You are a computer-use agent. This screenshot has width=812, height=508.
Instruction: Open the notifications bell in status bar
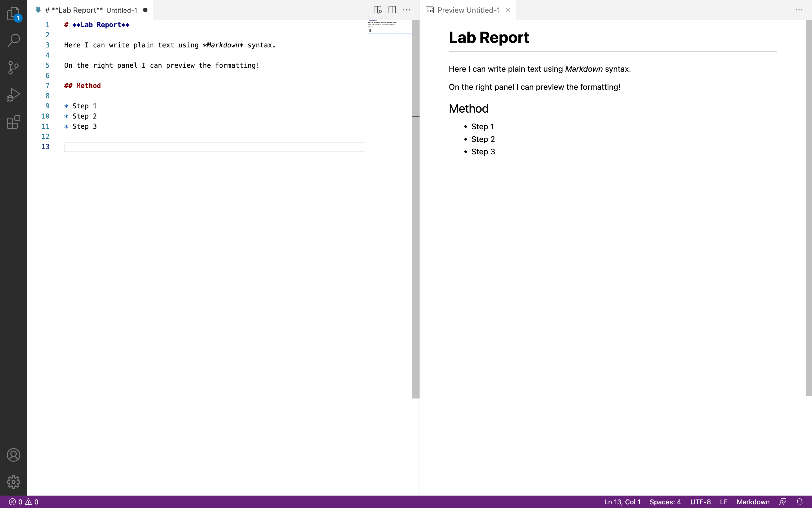(800, 502)
